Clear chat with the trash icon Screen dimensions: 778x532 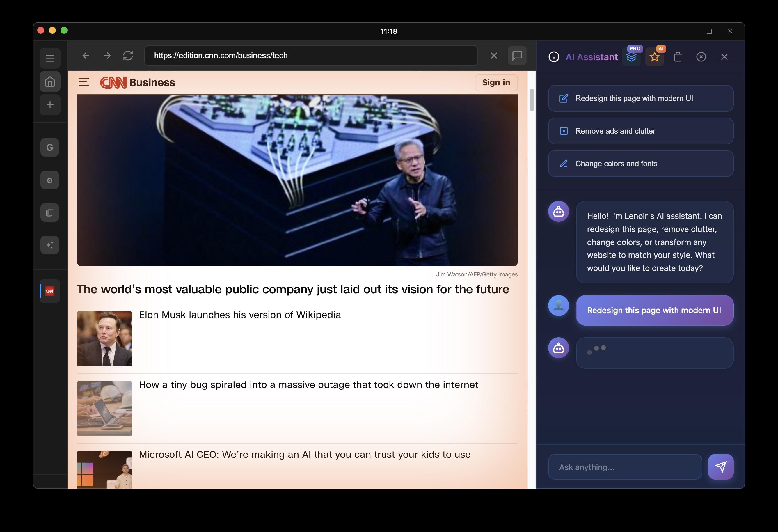pyautogui.click(x=678, y=57)
